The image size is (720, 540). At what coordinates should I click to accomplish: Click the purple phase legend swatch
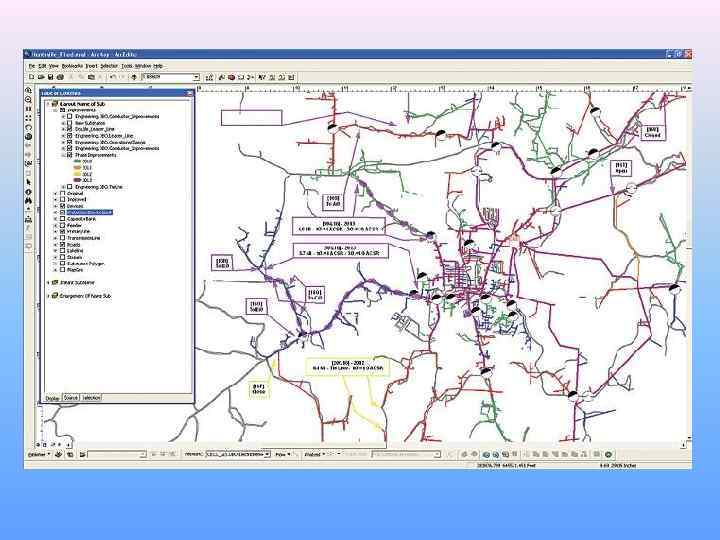pyautogui.click(x=77, y=180)
